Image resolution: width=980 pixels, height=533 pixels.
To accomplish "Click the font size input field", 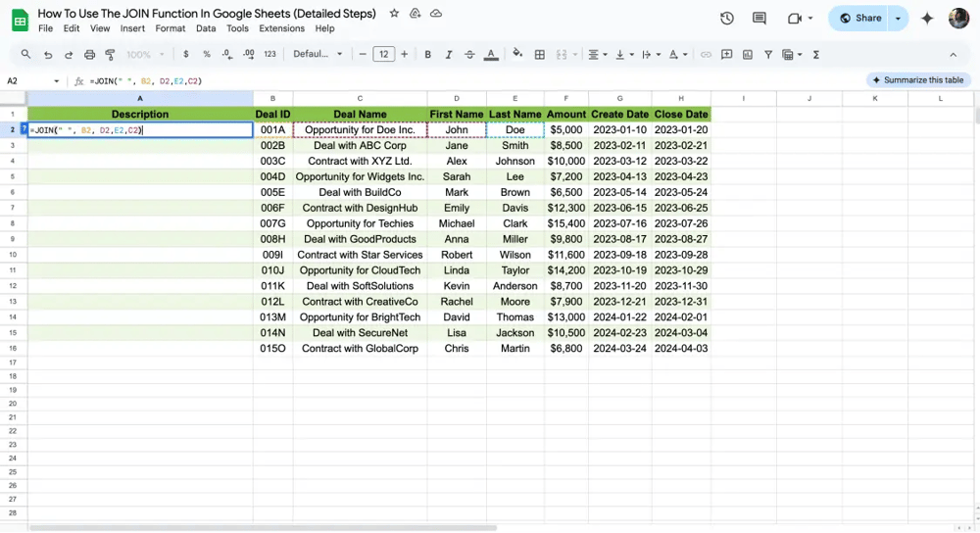I will coord(383,55).
